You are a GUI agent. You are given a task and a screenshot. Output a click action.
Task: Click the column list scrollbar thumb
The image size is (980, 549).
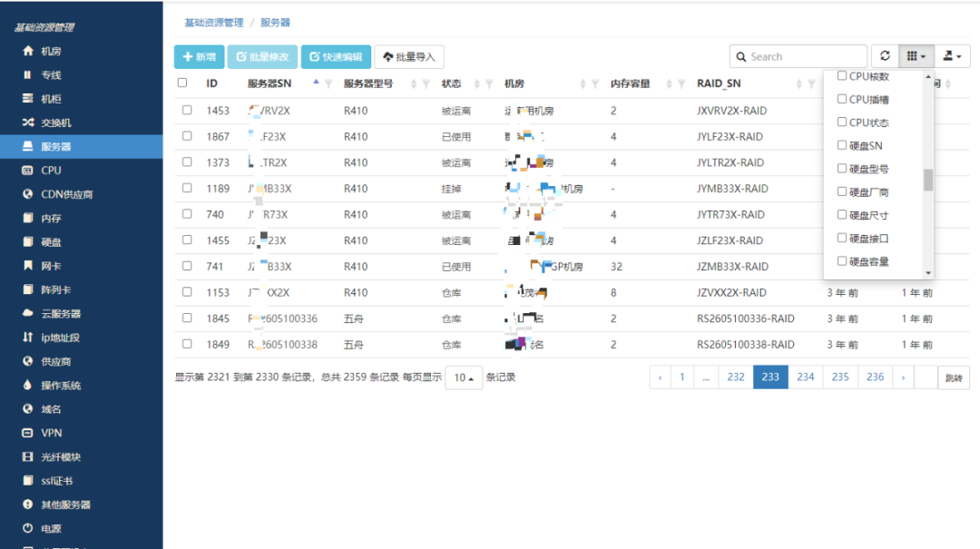pos(928,180)
